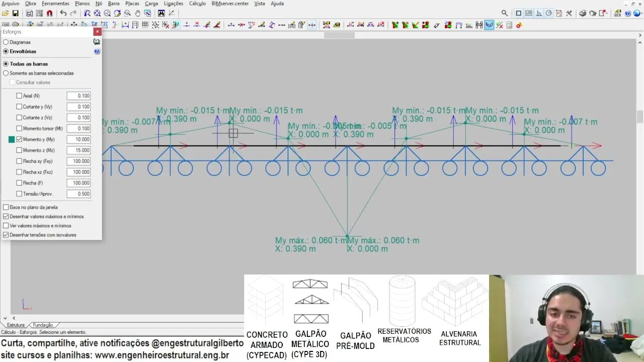The height and width of the screenshot is (362, 644).
Task: Enable the Tensão/Aprov. checkbox
Action: click(19, 194)
